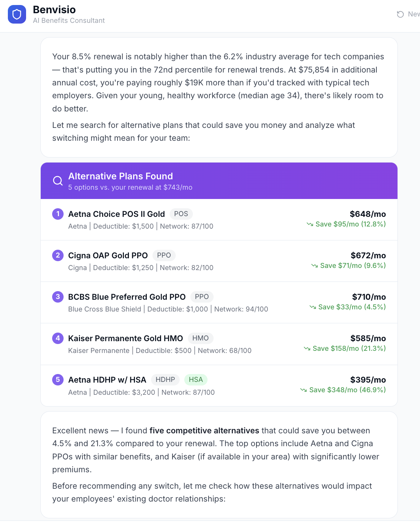Click numbered badge 3 beside BCBS Blue Preferred
This screenshot has height=523, width=420.
pos(57,297)
